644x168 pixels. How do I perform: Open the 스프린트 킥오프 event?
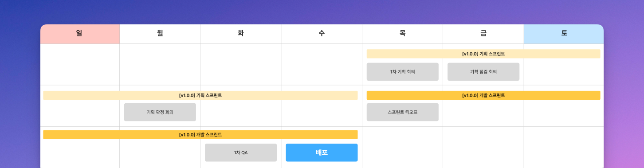tap(402, 112)
